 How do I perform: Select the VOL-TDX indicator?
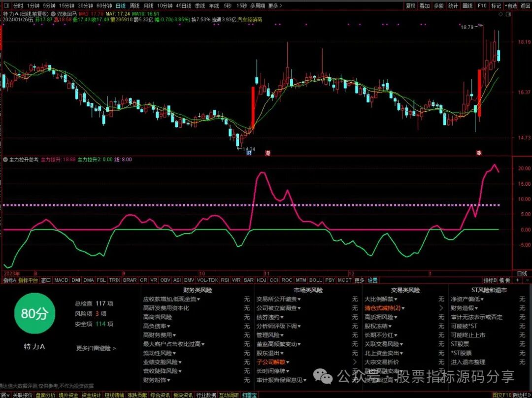click(x=207, y=280)
